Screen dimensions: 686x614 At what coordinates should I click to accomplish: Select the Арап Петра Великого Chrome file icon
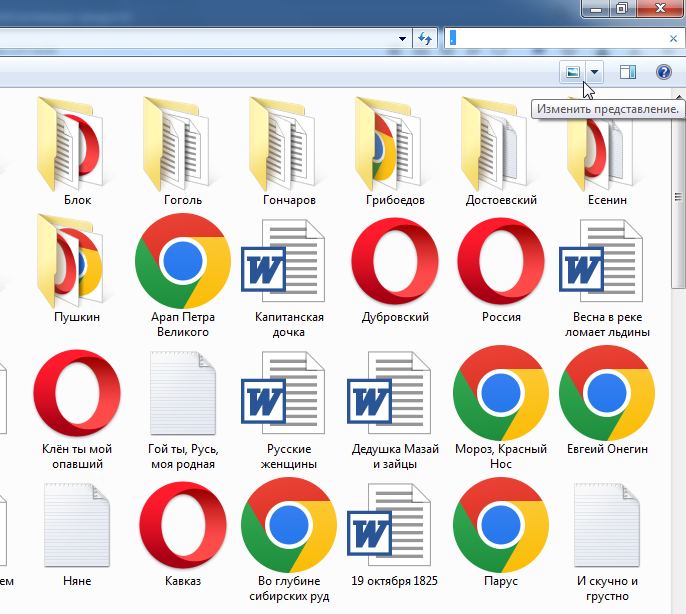tap(183, 261)
